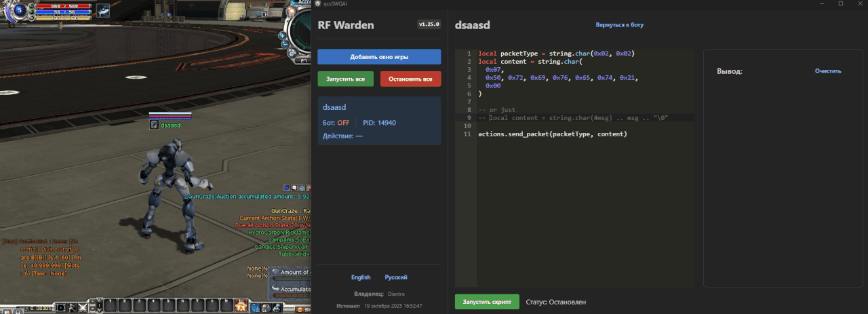The height and width of the screenshot is (314, 868).
Task: Click hotbar slot 8 in the game
Action: [x=212, y=305]
